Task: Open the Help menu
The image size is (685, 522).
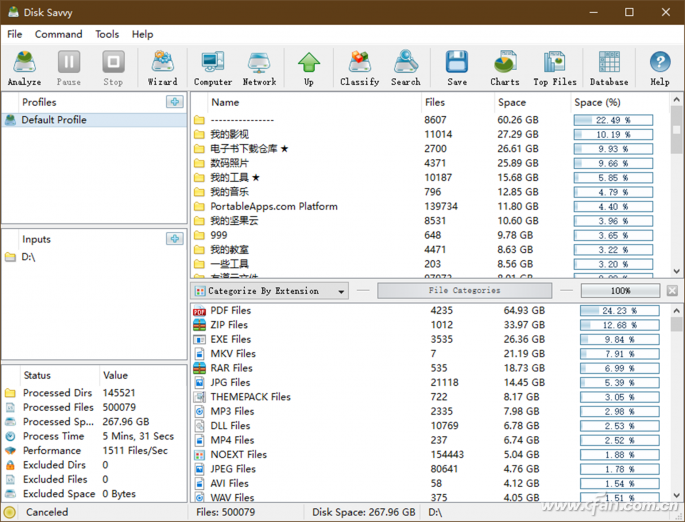Action: click(142, 34)
